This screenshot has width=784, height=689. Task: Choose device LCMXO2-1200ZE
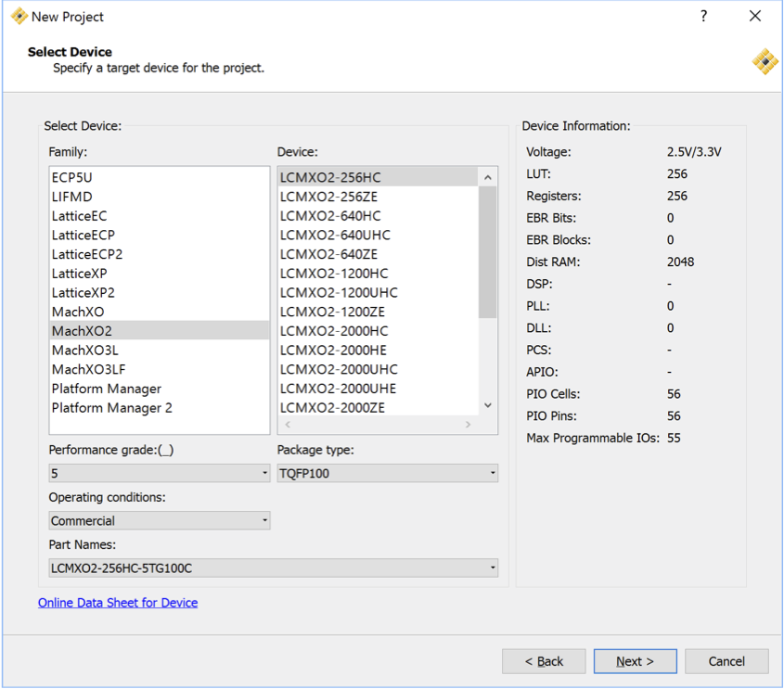pos(378,312)
